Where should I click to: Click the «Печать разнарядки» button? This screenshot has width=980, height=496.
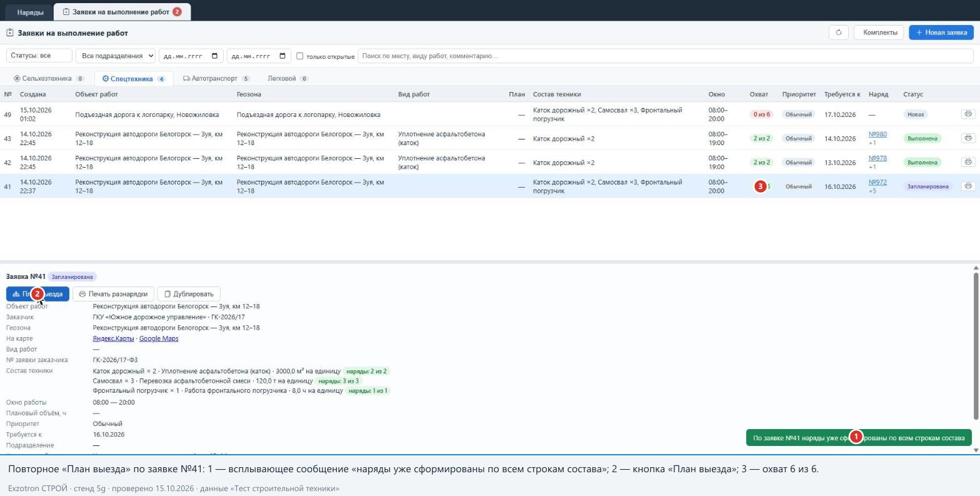[x=113, y=294]
